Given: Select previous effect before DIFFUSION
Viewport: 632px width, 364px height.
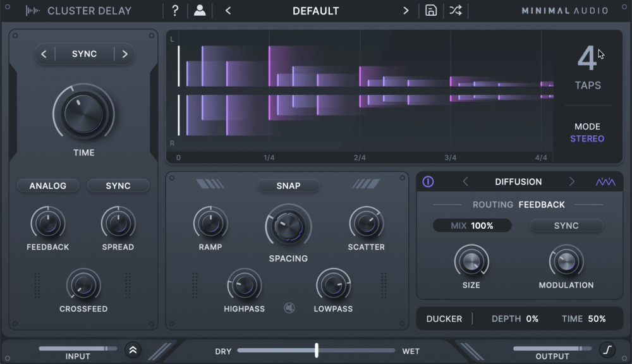Looking at the screenshot, I should pos(466,182).
